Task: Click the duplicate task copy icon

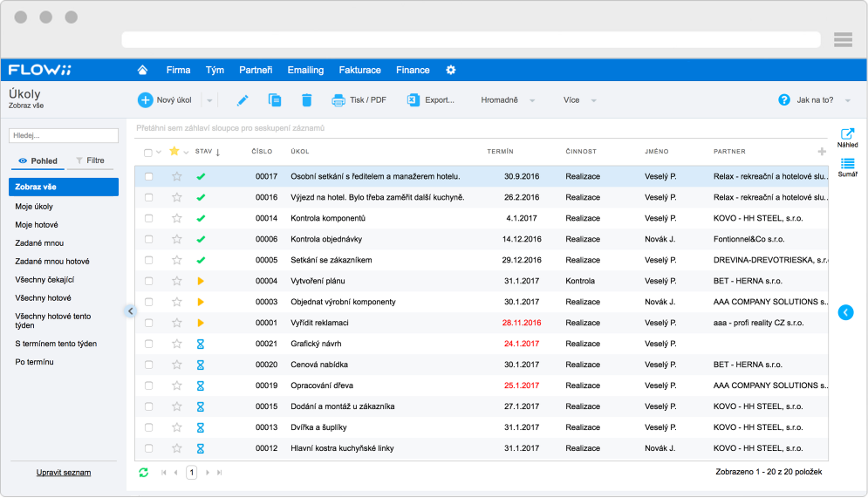Action: 275,100
